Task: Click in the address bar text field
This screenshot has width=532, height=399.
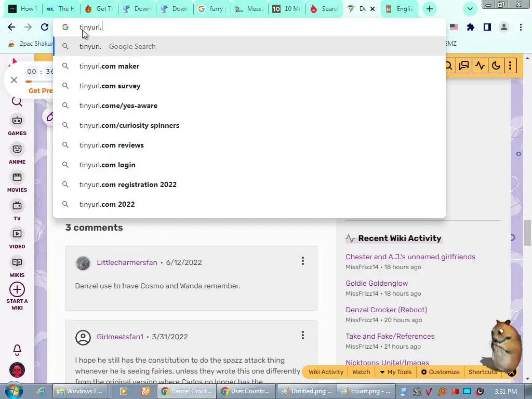Action: [x=249, y=27]
